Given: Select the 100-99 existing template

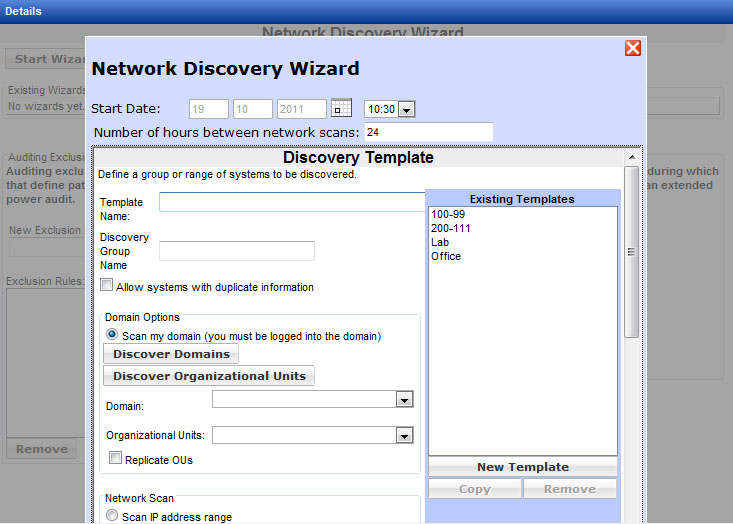Looking at the screenshot, I should [x=445, y=214].
